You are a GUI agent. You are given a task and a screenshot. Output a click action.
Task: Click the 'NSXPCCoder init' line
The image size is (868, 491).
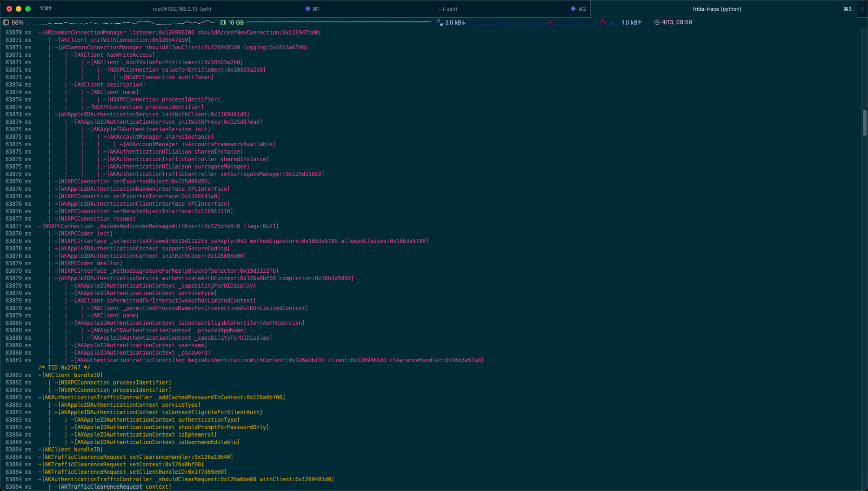(x=83, y=234)
